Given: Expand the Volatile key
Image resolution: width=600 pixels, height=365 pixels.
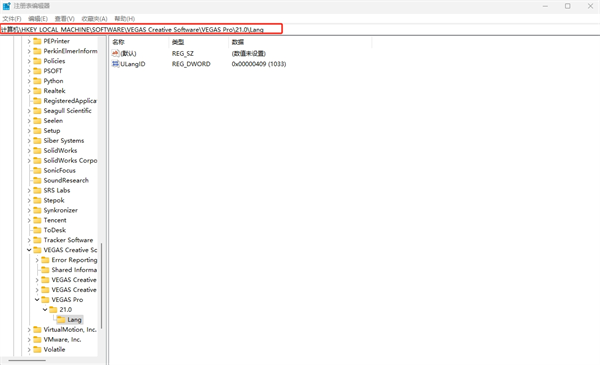Looking at the screenshot, I should pos(29,349).
